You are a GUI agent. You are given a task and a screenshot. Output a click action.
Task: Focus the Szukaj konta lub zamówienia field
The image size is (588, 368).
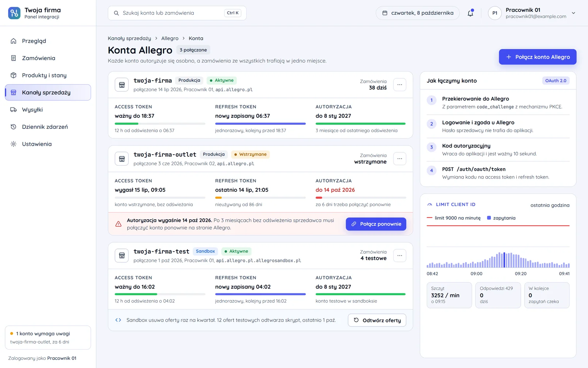[x=177, y=13]
